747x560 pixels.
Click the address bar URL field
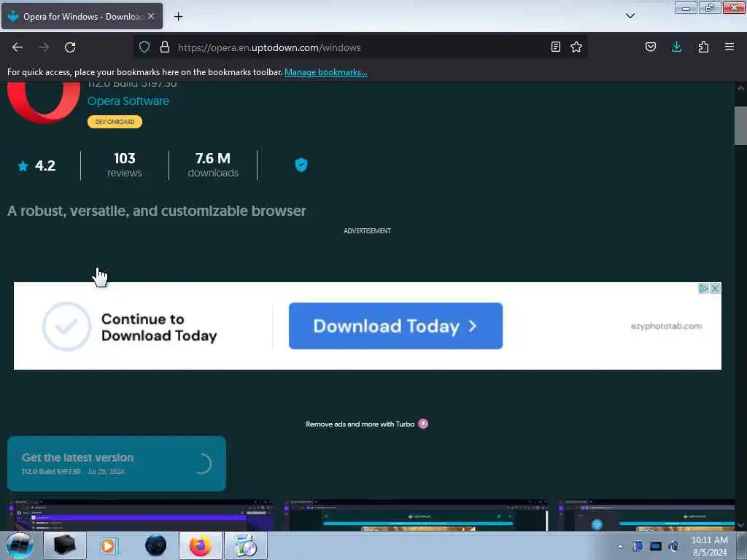[x=360, y=47]
